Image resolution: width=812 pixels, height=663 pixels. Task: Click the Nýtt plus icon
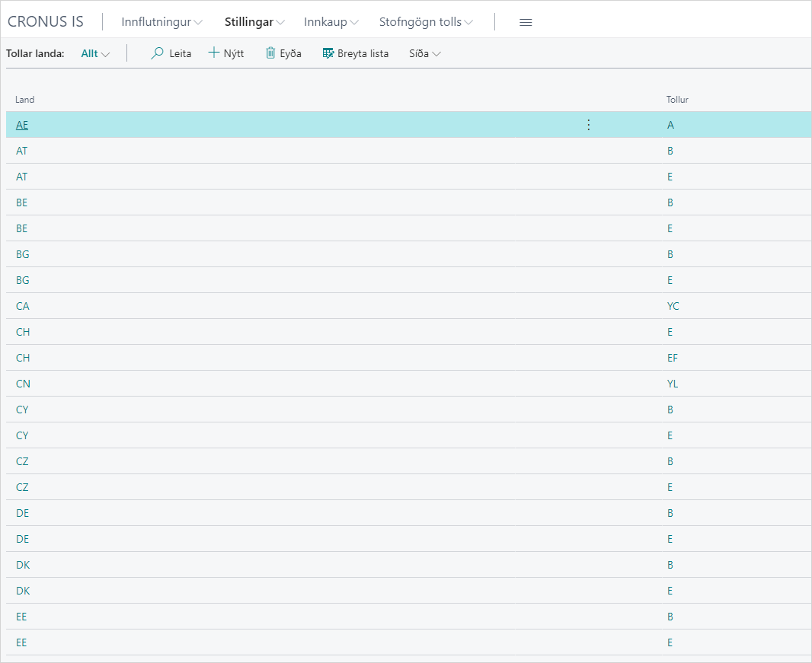tap(214, 53)
